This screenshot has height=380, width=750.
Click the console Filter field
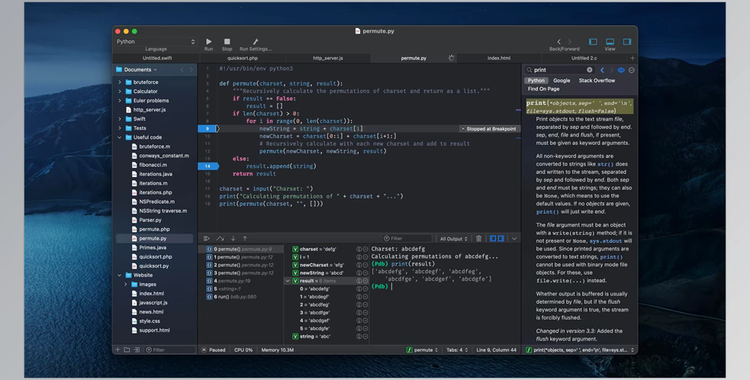click(x=406, y=238)
